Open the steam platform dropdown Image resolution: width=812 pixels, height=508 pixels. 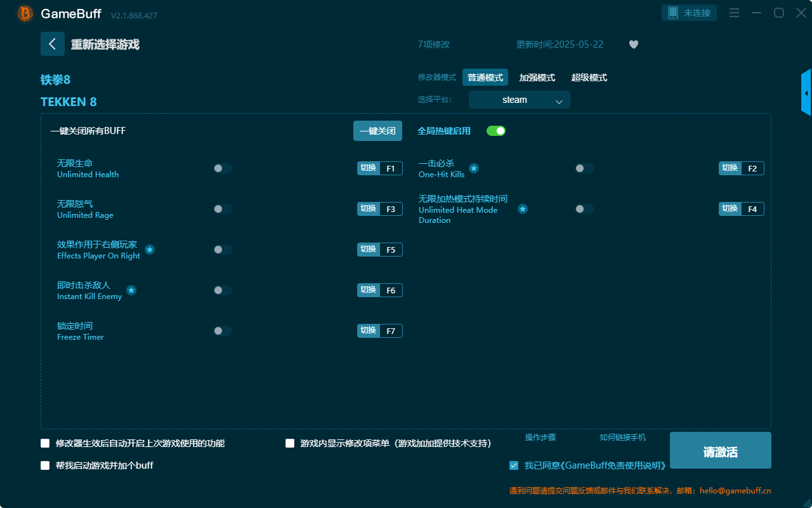519,100
